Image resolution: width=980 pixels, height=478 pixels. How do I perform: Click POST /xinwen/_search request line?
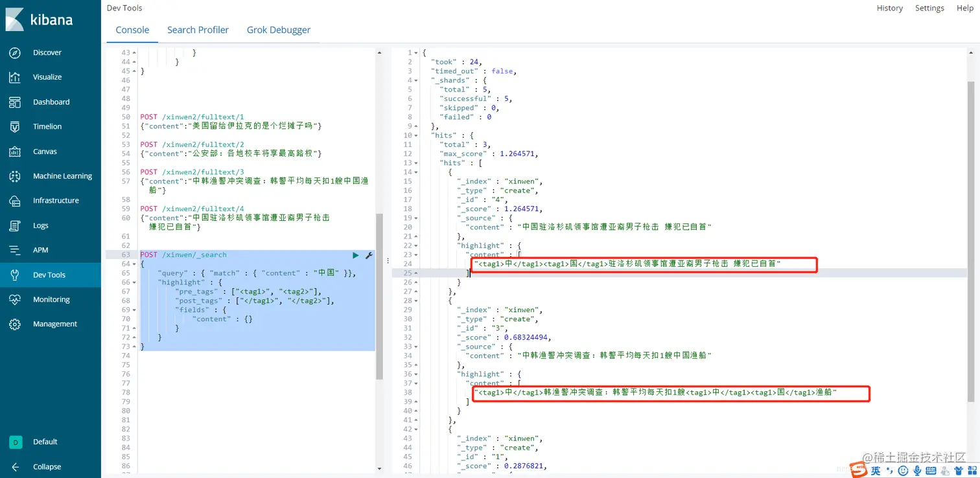tap(183, 255)
